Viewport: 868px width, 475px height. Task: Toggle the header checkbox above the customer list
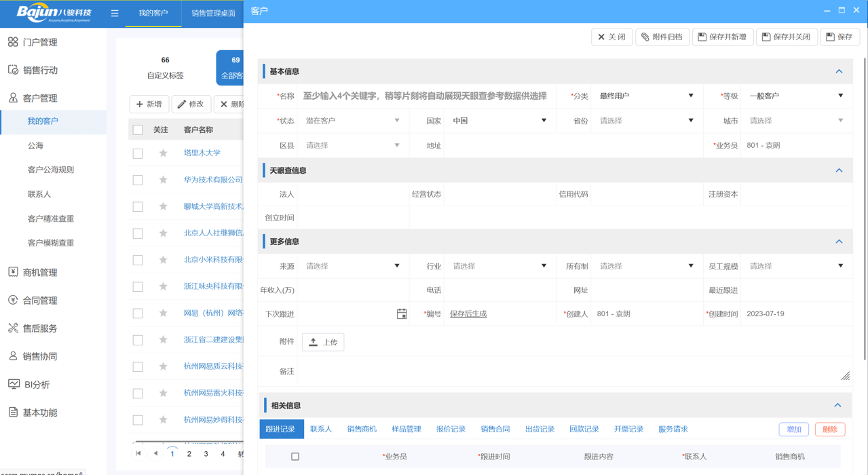pyautogui.click(x=138, y=128)
